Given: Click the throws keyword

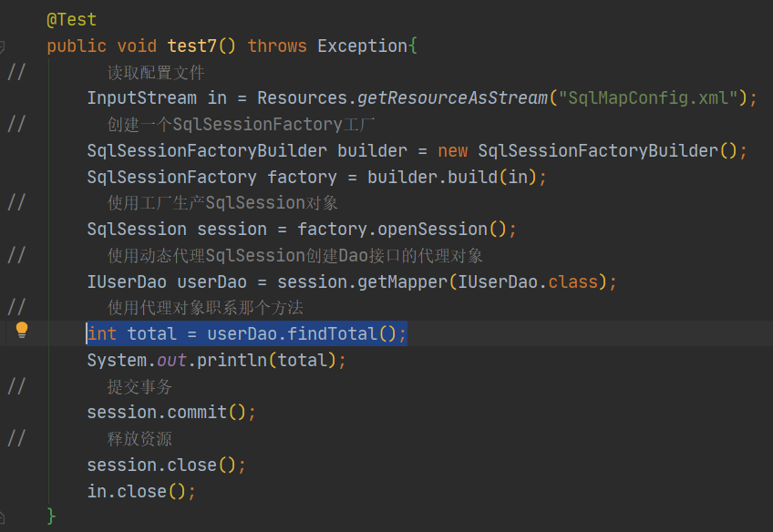Looking at the screenshot, I should tap(277, 46).
